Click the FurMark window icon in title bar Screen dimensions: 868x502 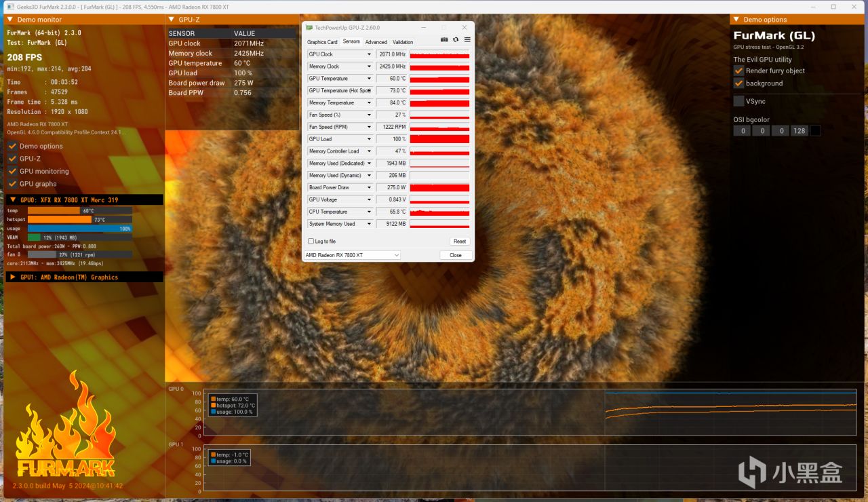click(x=10, y=7)
